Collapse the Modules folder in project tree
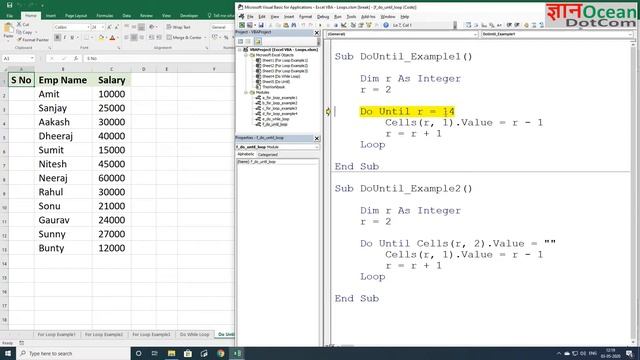Screen dimensions: 640x360 click(246, 93)
